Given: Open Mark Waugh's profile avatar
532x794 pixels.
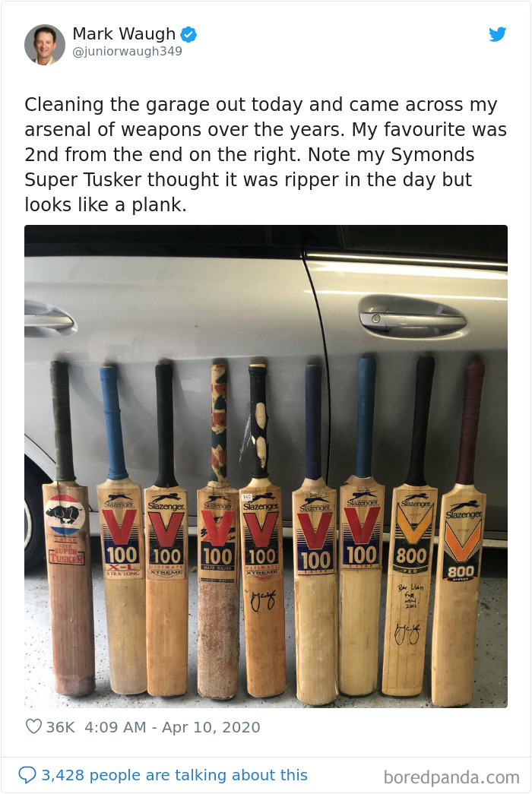Looking at the screenshot, I should (x=45, y=45).
